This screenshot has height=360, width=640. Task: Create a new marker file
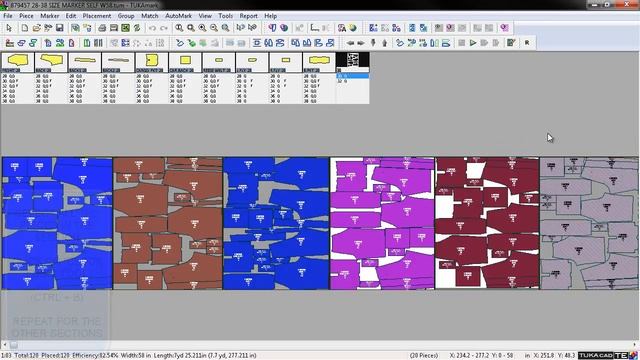click(25, 28)
